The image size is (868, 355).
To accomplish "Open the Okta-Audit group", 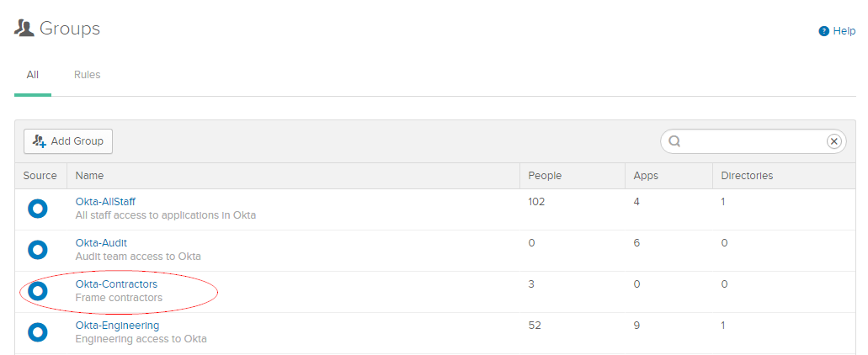I will tap(101, 243).
